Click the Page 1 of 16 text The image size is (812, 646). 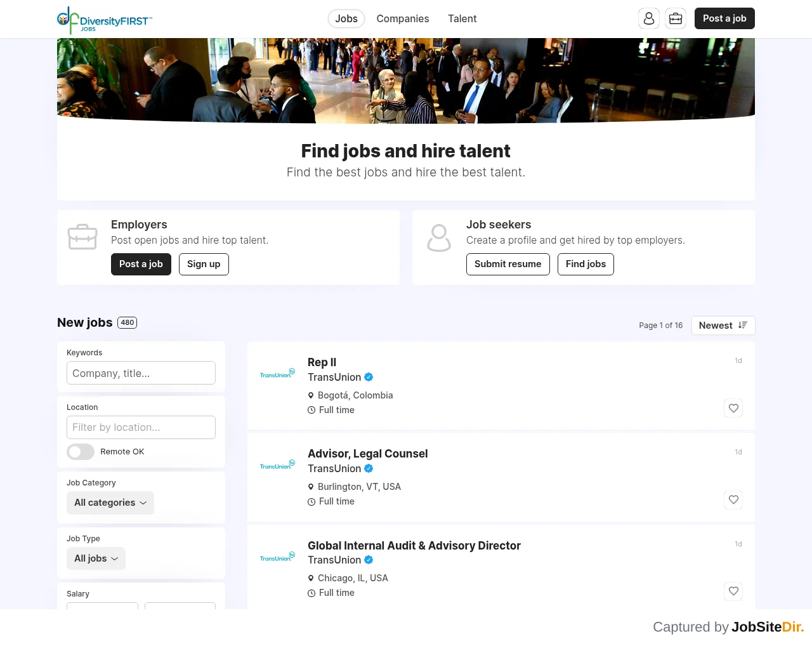tap(661, 326)
